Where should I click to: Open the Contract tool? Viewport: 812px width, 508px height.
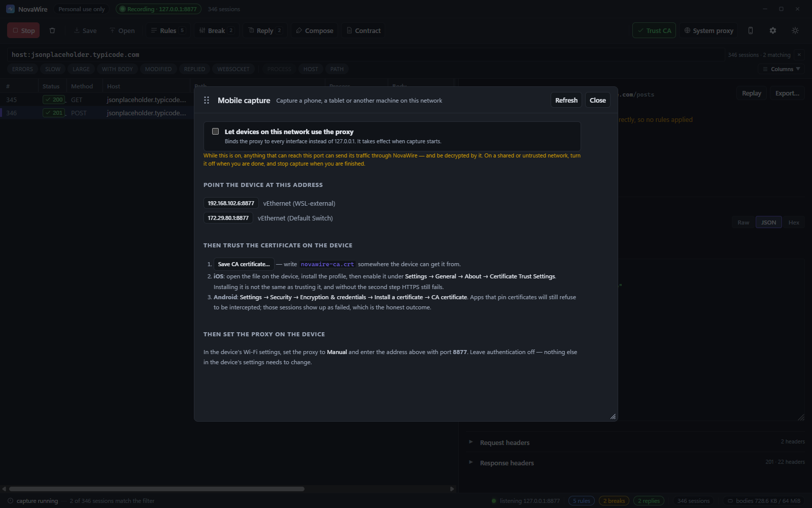[363, 30]
